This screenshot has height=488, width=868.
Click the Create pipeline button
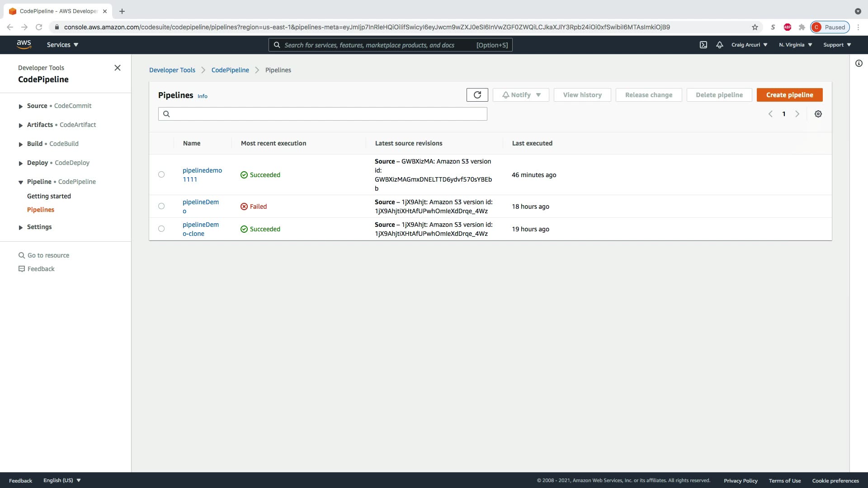789,95
